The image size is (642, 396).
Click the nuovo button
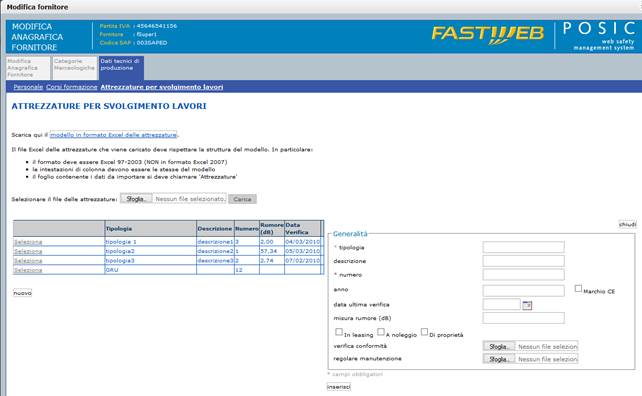point(23,293)
